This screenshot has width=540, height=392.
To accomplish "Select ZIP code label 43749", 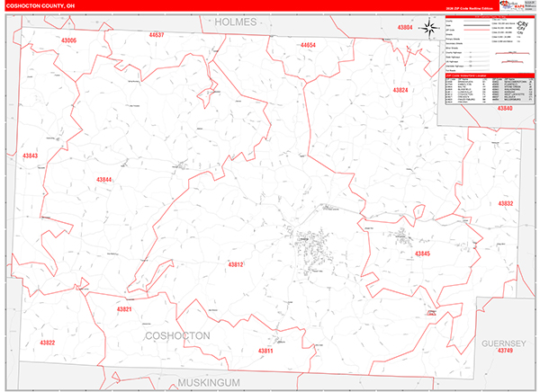I will [x=505, y=351].
